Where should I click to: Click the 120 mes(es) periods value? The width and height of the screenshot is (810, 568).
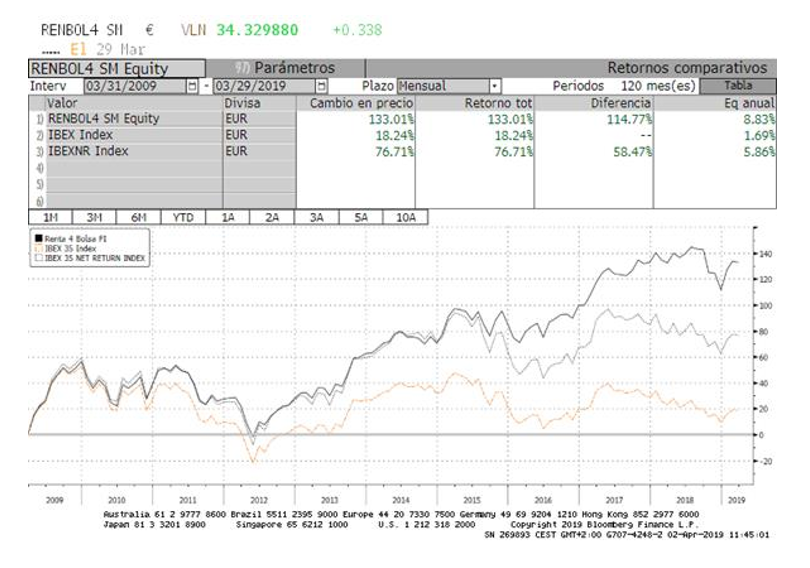point(658,86)
